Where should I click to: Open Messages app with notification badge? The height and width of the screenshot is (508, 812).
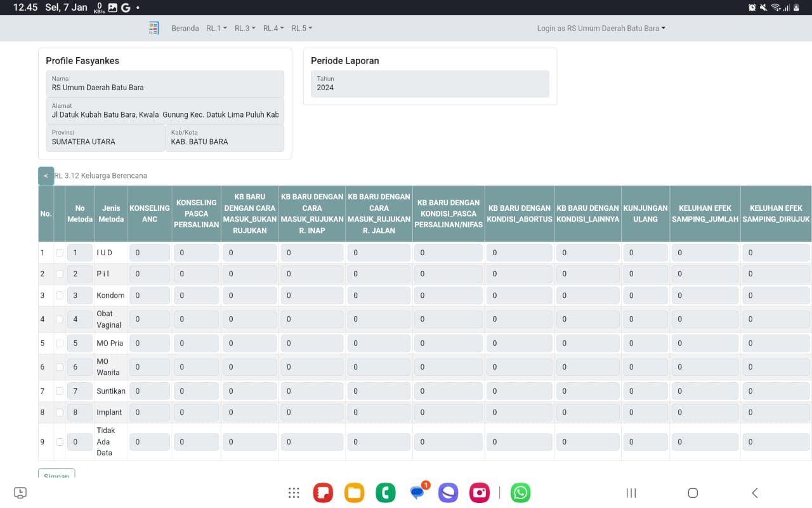pos(417,493)
